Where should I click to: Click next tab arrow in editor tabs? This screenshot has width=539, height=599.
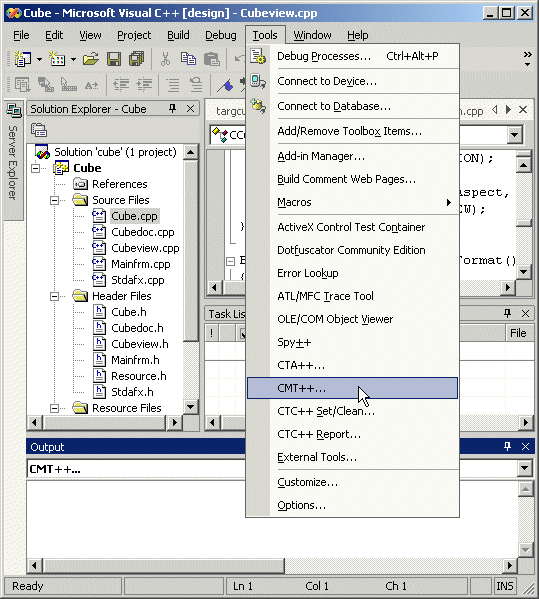click(x=508, y=110)
